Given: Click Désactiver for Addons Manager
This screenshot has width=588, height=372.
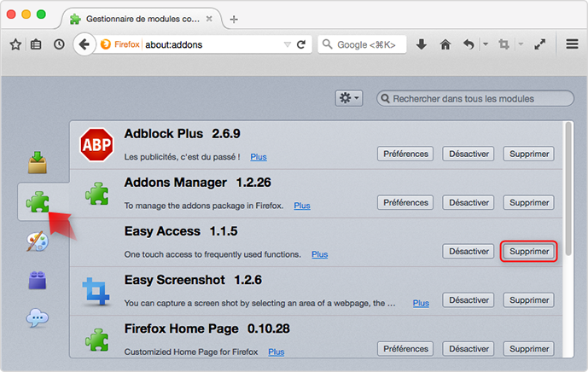Looking at the screenshot, I should (469, 202).
